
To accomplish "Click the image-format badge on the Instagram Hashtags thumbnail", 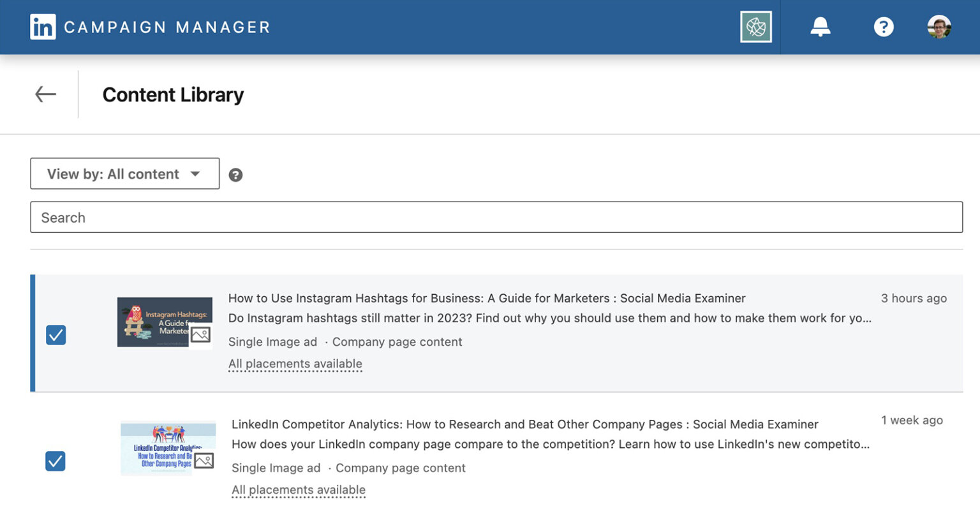I will click(x=201, y=335).
